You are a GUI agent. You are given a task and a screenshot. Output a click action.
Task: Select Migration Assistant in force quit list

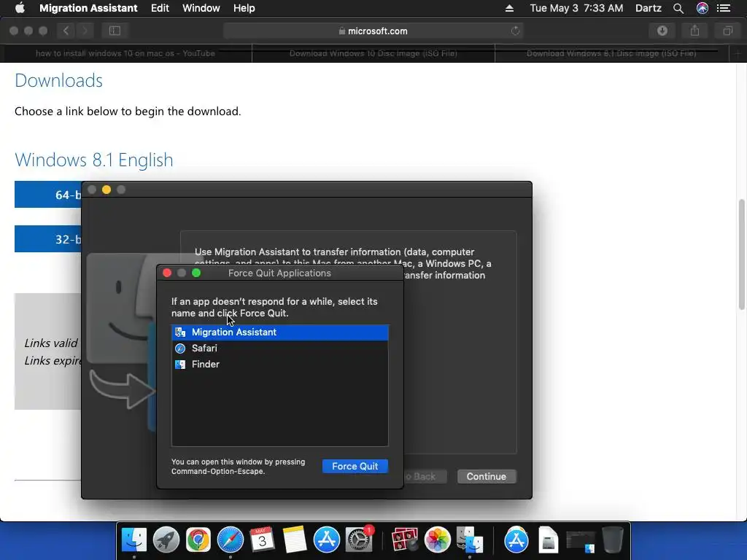pos(279,332)
